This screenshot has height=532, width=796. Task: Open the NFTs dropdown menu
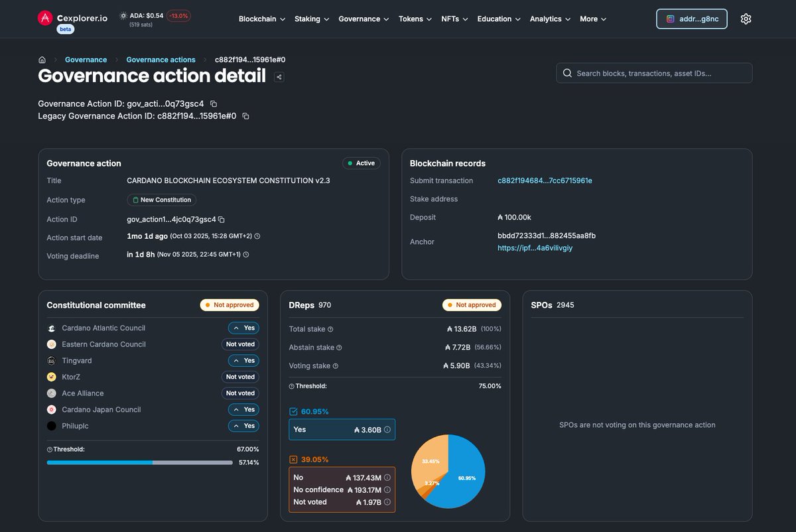(454, 19)
